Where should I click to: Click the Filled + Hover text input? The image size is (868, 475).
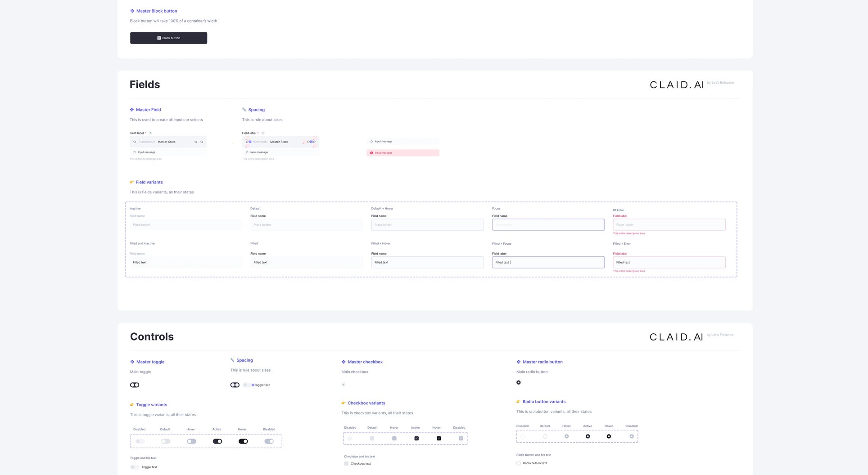coord(427,262)
